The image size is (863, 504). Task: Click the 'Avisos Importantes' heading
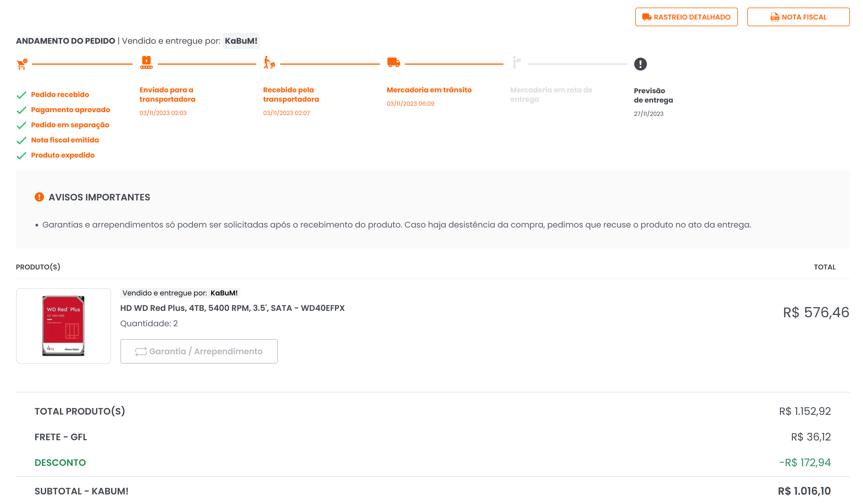[99, 197]
